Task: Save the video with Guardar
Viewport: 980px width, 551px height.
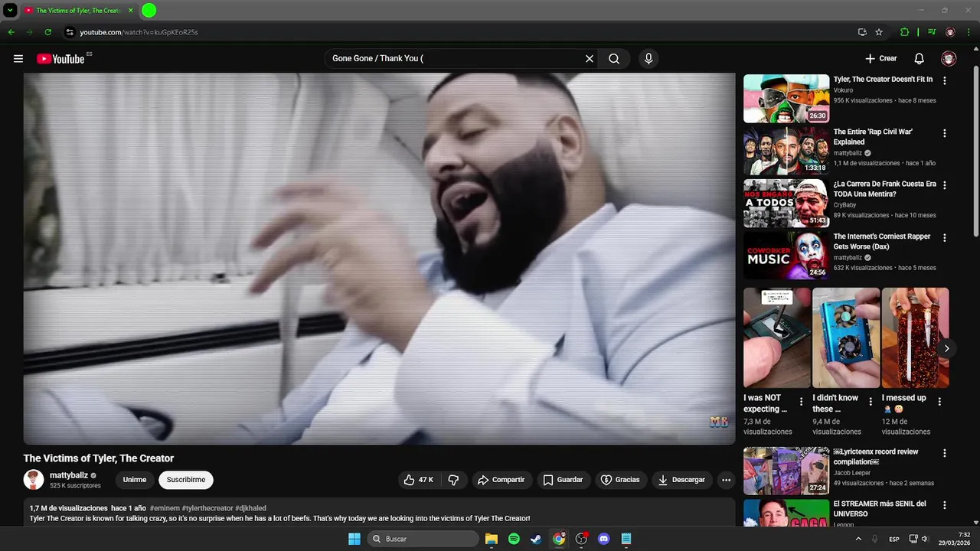Action: pyautogui.click(x=563, y=480)
